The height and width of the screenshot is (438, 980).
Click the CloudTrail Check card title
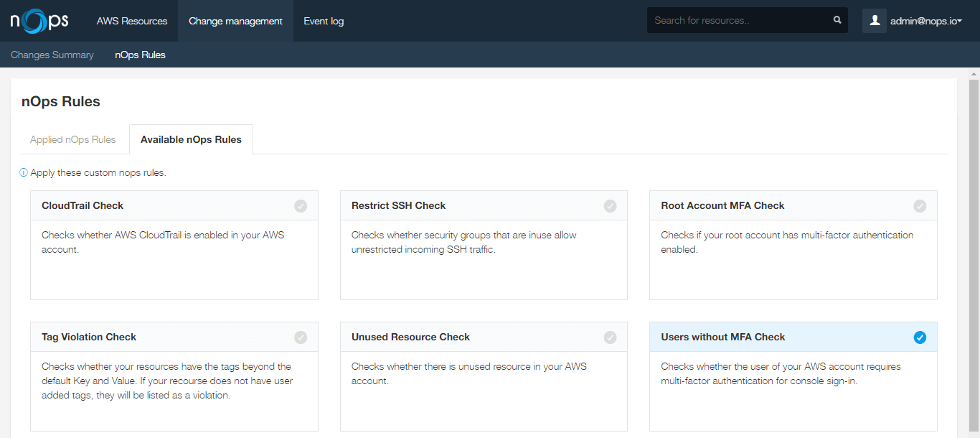coord(83,205)
